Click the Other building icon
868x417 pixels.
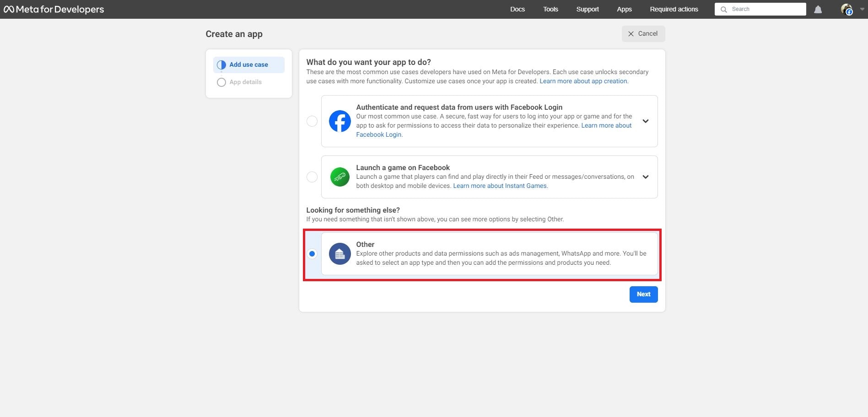click(340, 254)
